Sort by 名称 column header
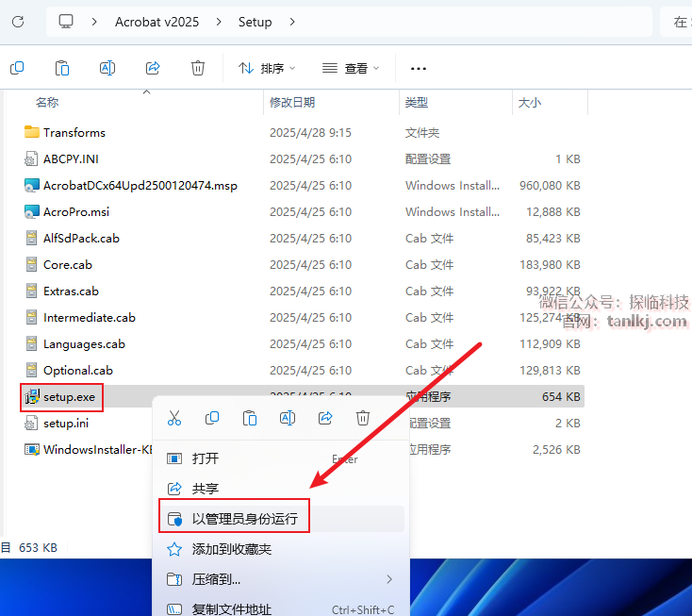The width and height of the screenshot is (692, 616). 47,103
